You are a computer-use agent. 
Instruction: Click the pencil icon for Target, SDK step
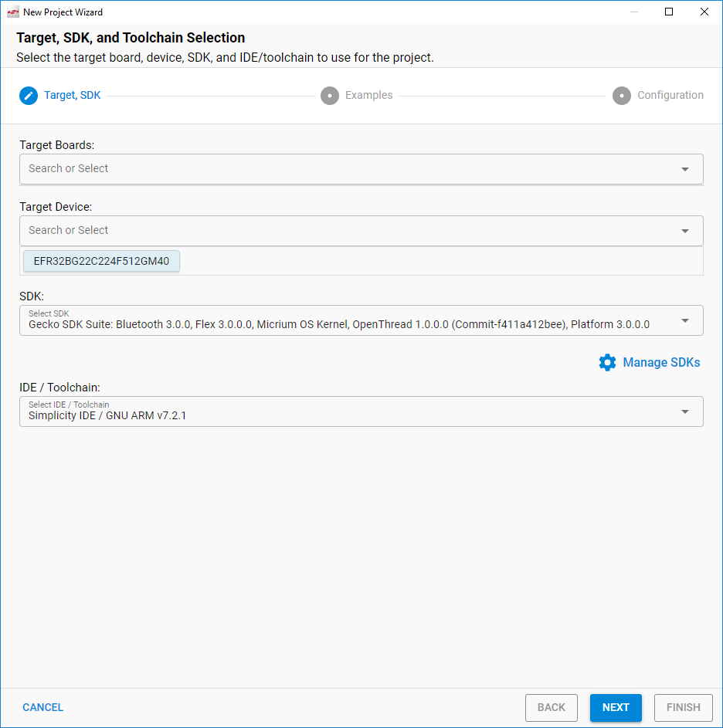pyautogui.click(x=29, y=96)
